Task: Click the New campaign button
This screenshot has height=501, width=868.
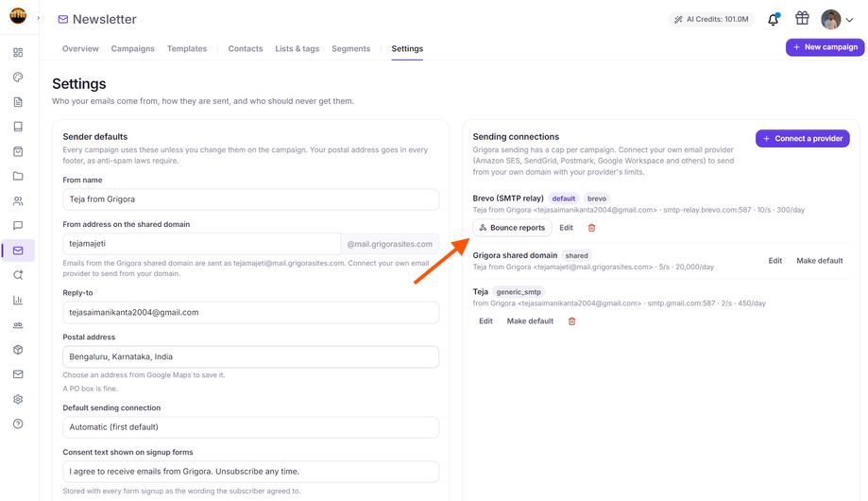Action: [x=825, y=47]
